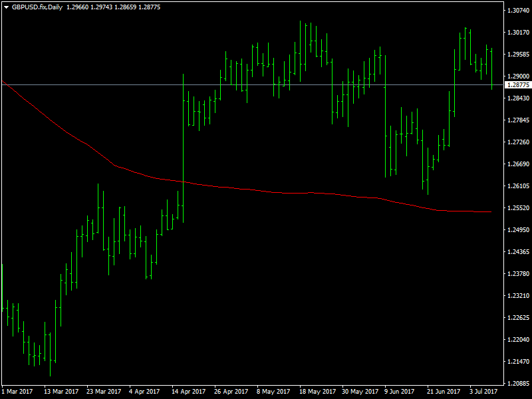Click the 8 May 2017 date label
Viewport: 532px width, 399px height.
(273, 392)
